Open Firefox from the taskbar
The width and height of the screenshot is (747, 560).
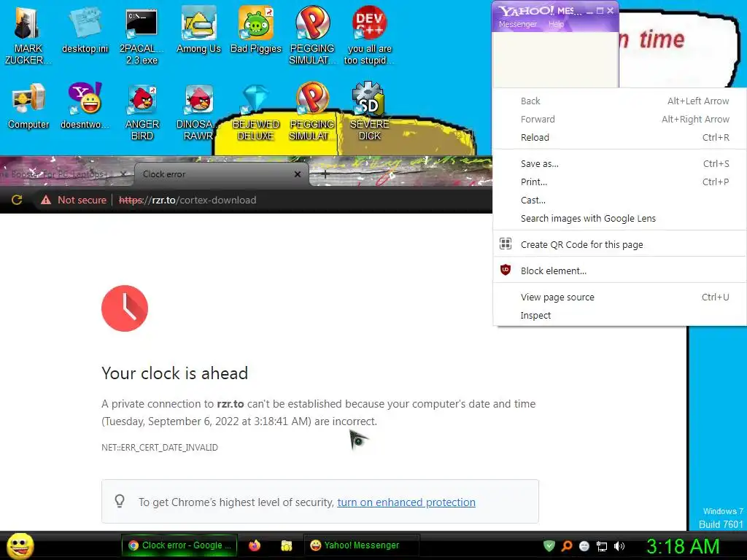point(255,545)
